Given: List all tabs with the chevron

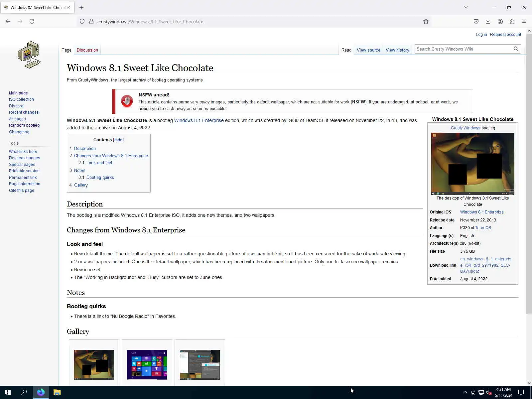Looking at the screenshot, I should [x=466, y=7].
